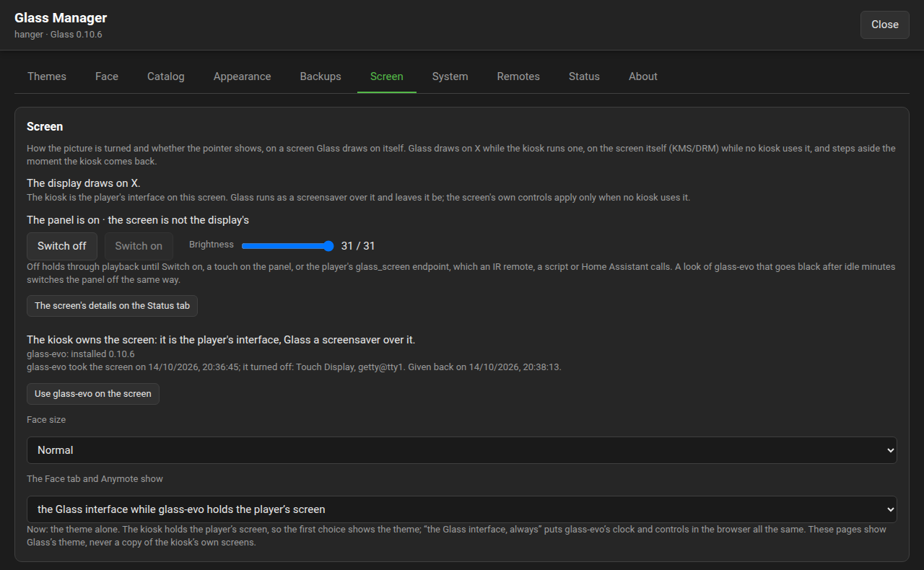The image size is (924, 570).
Task: Open screen's details on the Status tab
Action: click(112, 306)
